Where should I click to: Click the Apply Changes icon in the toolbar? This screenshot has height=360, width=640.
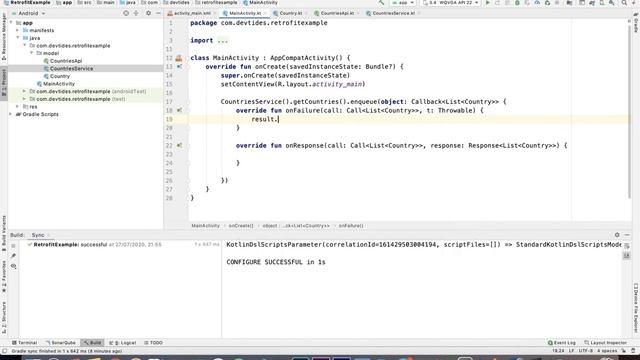point(498,3)
